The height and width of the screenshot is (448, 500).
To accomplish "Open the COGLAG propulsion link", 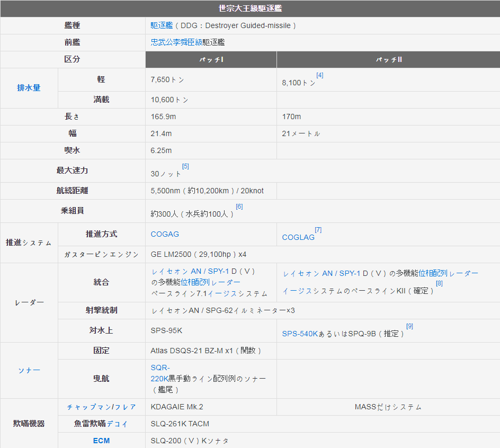I will tap(298, 237).
